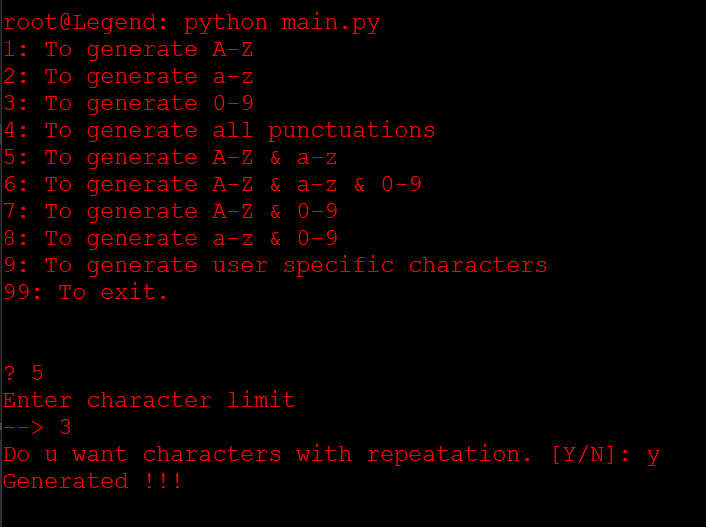Click option 7 line 'A-Z & 0-9'
Screen dimensions: 706x527
click(170, 211)
